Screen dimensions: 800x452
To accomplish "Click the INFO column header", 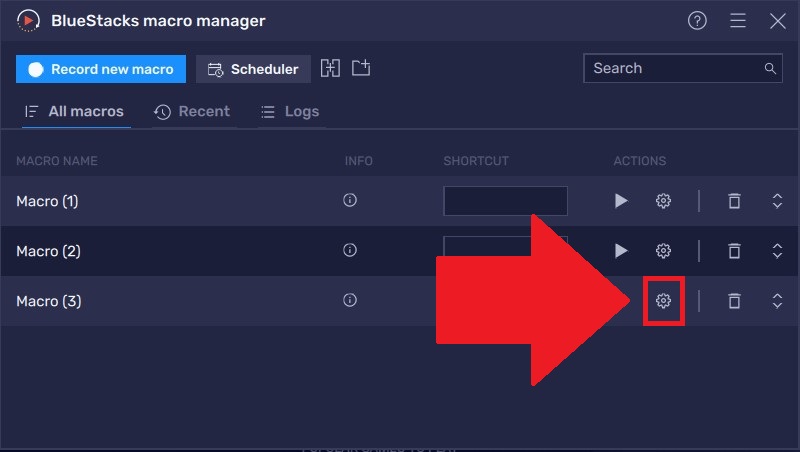I will 359,161.
